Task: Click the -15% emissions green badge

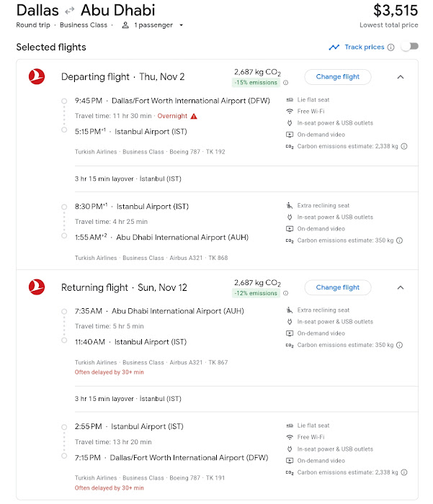Action: (256, 83)
